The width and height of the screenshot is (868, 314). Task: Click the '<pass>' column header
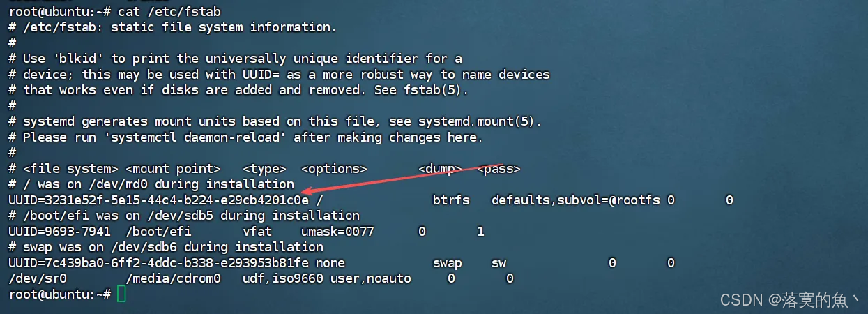click(x=498, y=169)
